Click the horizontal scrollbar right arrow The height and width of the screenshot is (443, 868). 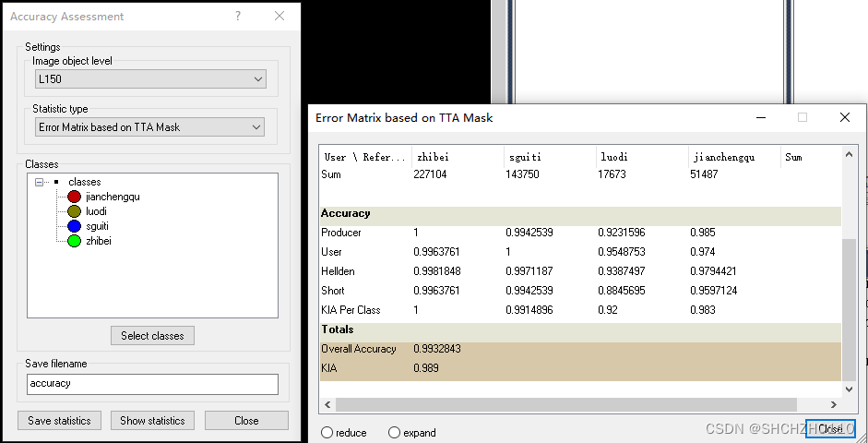click(x=833, y=405)
